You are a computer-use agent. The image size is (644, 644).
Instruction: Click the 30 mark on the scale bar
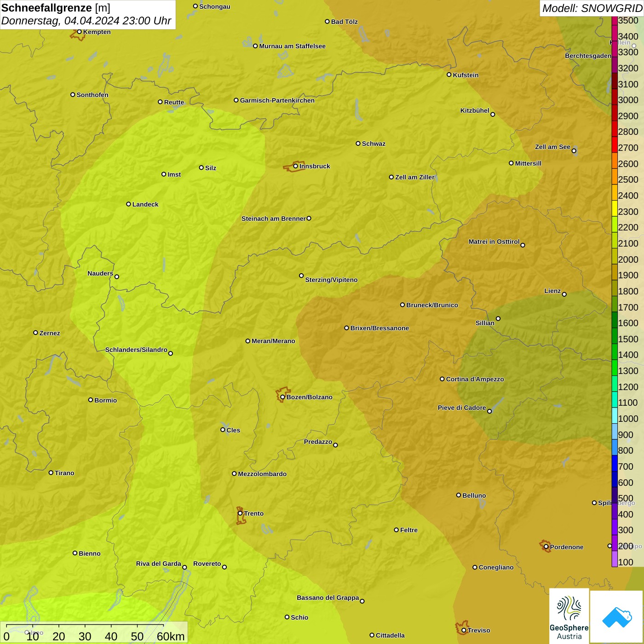[x=85, y=636]
